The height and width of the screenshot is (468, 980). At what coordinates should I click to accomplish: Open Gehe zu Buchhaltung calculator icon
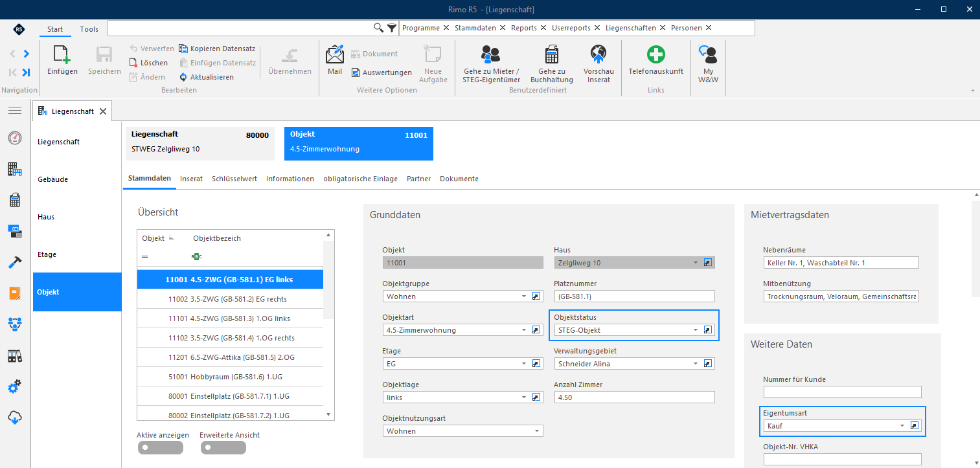(552, 54)
